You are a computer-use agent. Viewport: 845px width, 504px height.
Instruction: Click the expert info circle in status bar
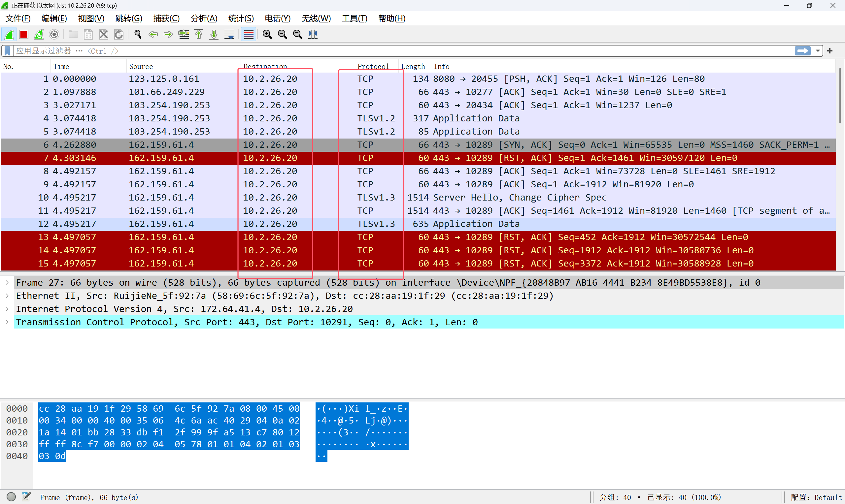[11, 497]
